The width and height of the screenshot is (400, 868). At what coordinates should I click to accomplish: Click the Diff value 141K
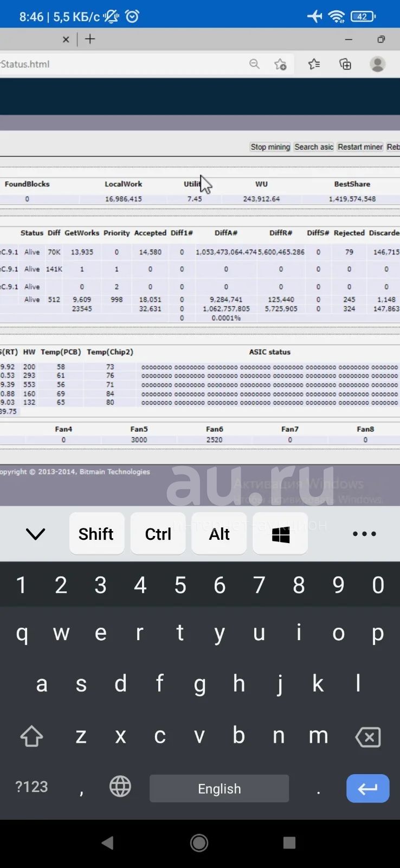click(x=54, y=269)
